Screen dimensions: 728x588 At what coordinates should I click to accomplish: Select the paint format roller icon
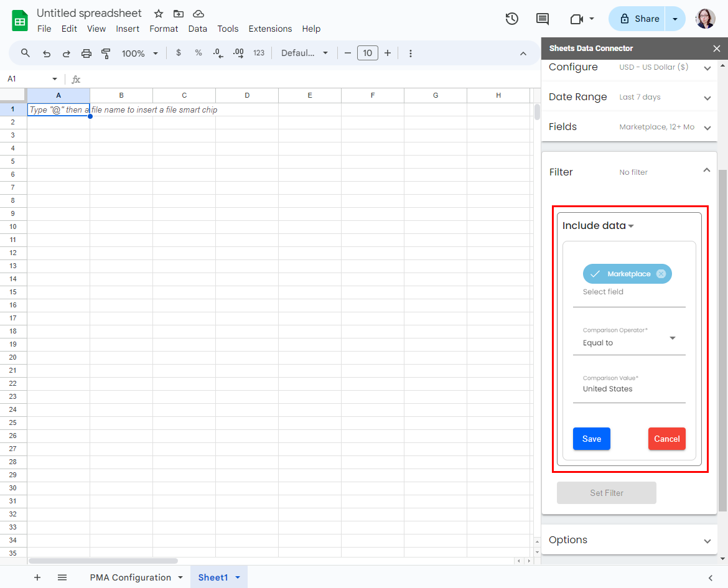tap(106, 54)
